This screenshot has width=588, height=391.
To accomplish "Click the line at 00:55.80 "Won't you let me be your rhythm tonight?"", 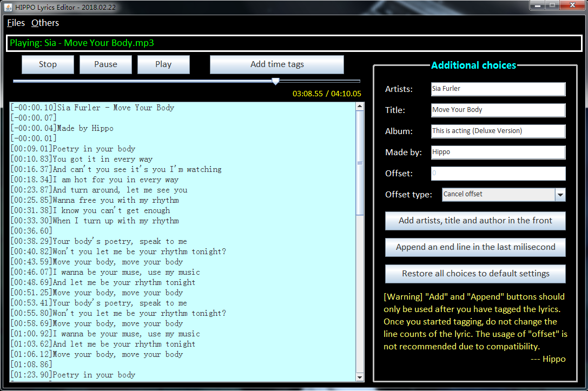I will (118, 314).
